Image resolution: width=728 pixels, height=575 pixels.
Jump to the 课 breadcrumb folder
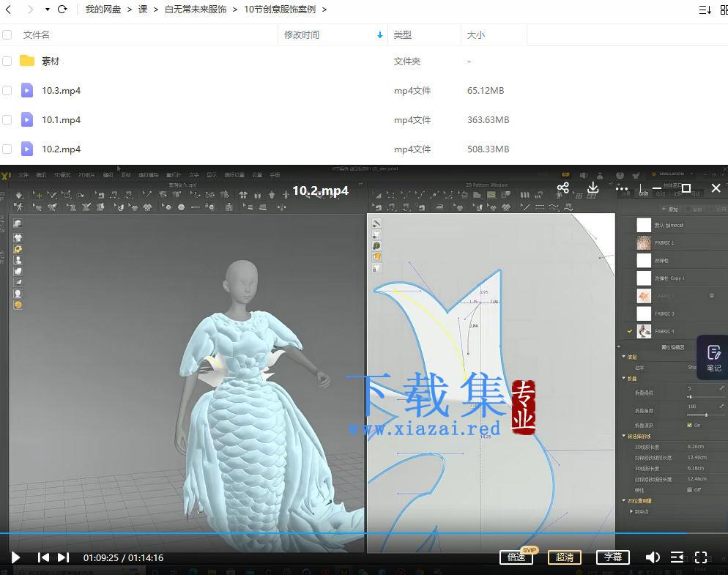[x=143, y=10]
